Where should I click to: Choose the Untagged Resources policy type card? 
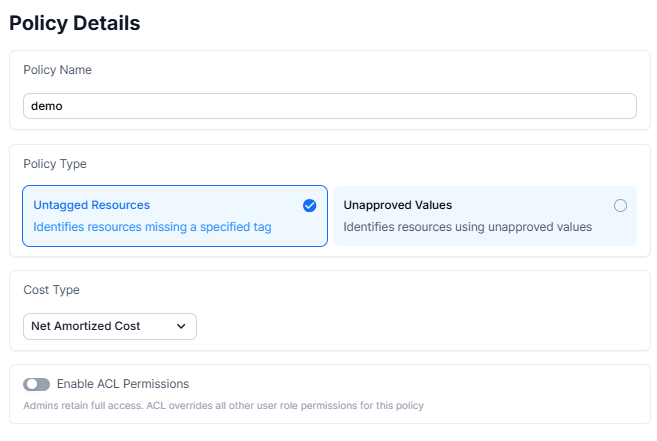175,216
